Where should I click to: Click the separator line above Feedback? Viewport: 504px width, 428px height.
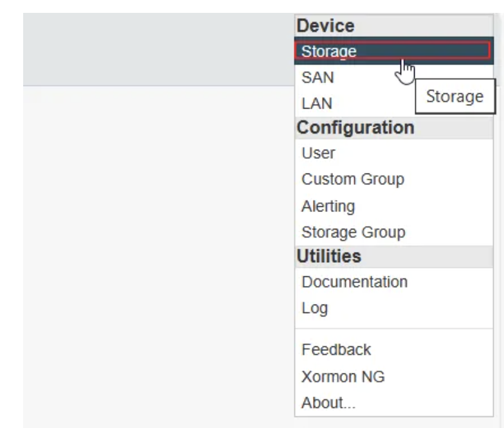click(393, 328)
